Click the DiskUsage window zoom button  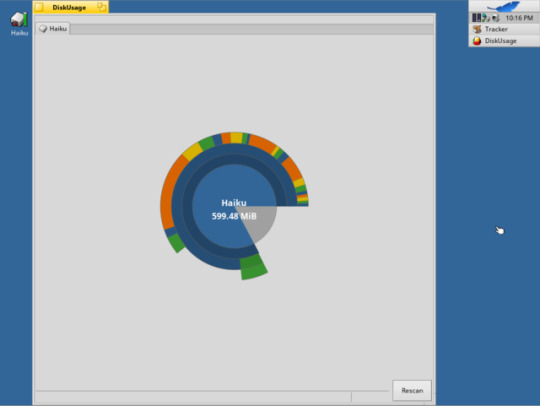tap(101, 7)
